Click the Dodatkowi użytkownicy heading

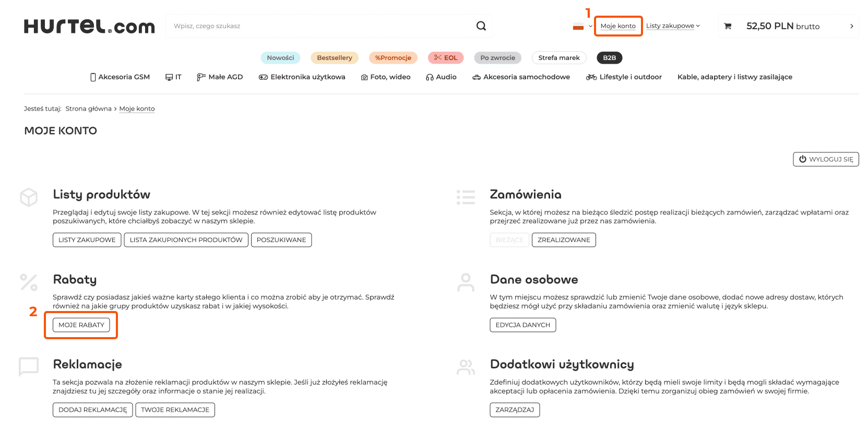click(562, 364)
